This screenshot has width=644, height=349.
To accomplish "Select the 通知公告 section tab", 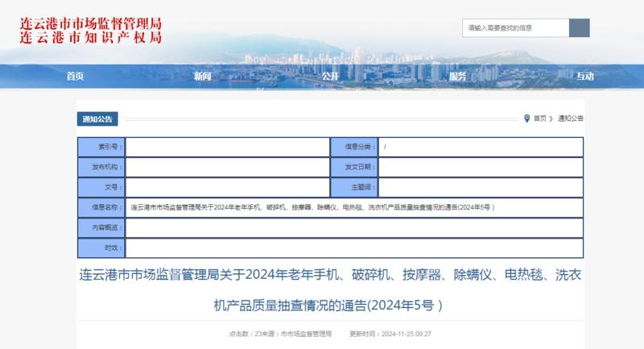I will click(97, 118).
